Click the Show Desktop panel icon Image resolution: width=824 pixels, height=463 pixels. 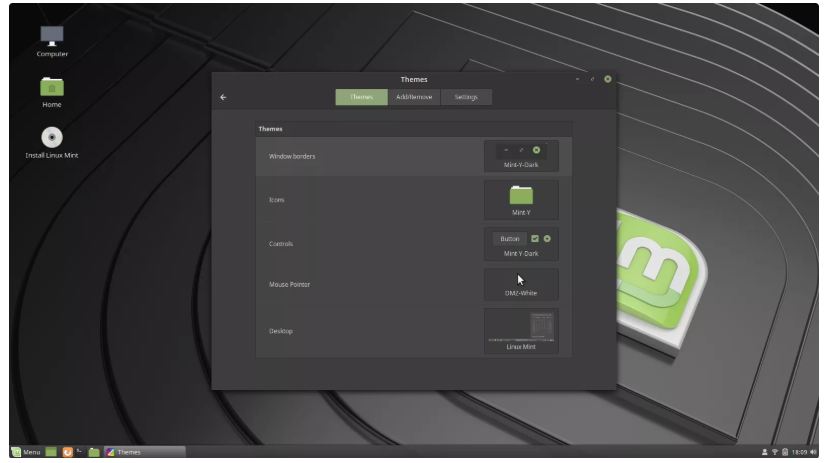51,452
